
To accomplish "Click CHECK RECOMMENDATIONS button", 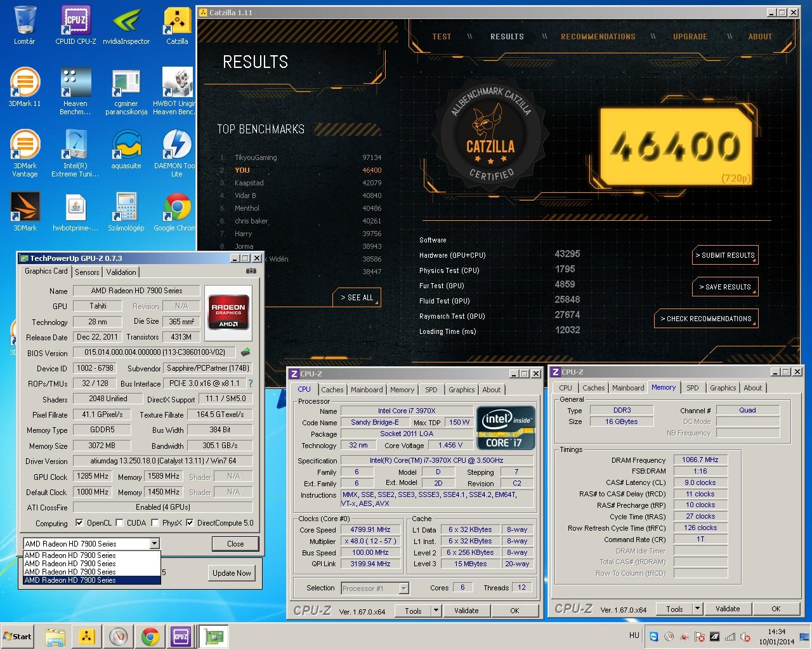I will pyautogui.click(x=706, y=319).
